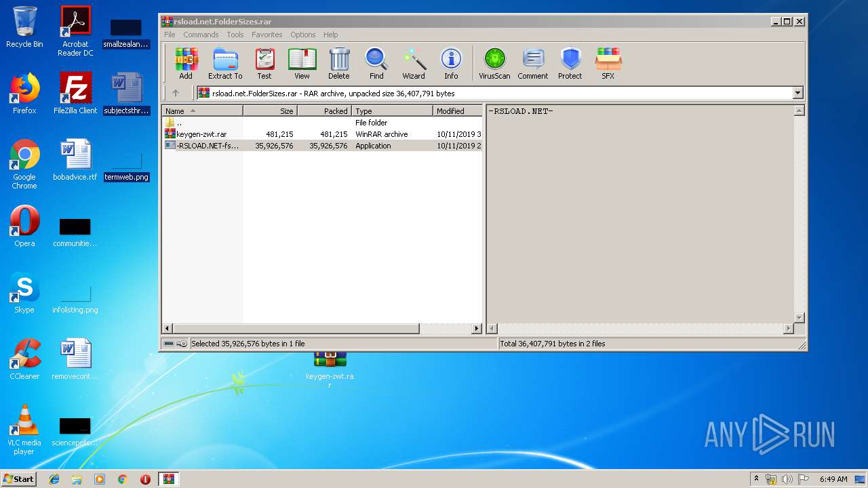Click comment pane scroll-down arrow

coord(799,317)
